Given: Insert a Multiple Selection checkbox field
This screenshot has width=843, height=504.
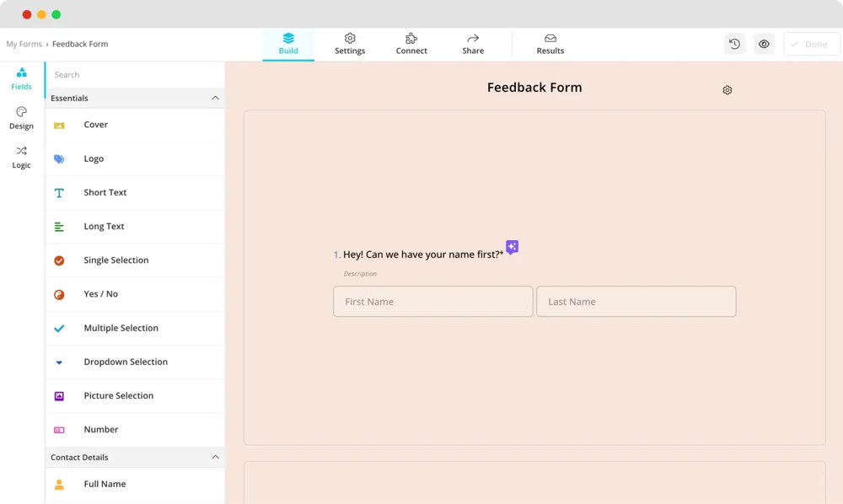Looking at the screenshot, I should 121,328.
